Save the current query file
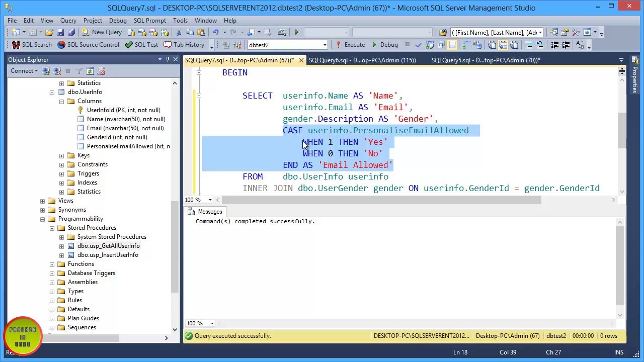644x362 pixels. point(60,32)
